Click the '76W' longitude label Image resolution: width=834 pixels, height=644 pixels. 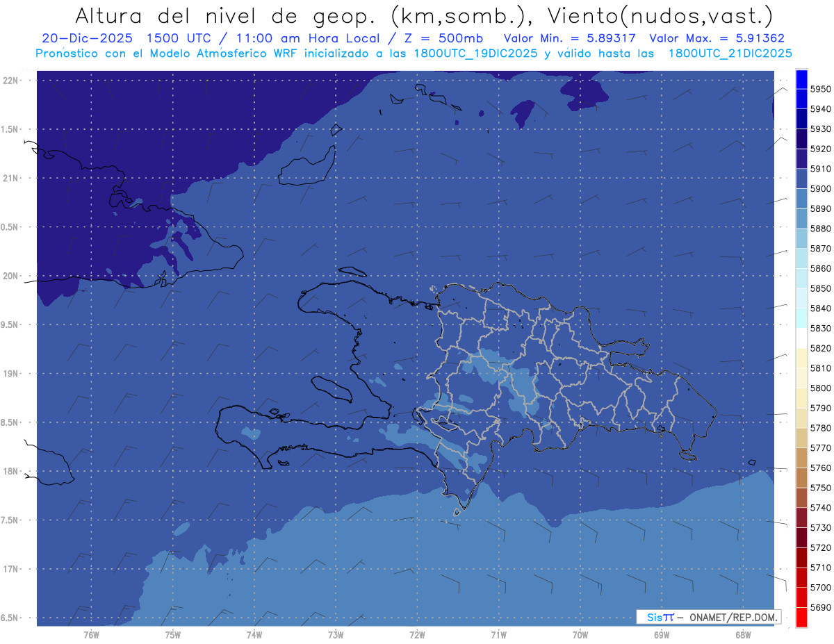[91, 634]
